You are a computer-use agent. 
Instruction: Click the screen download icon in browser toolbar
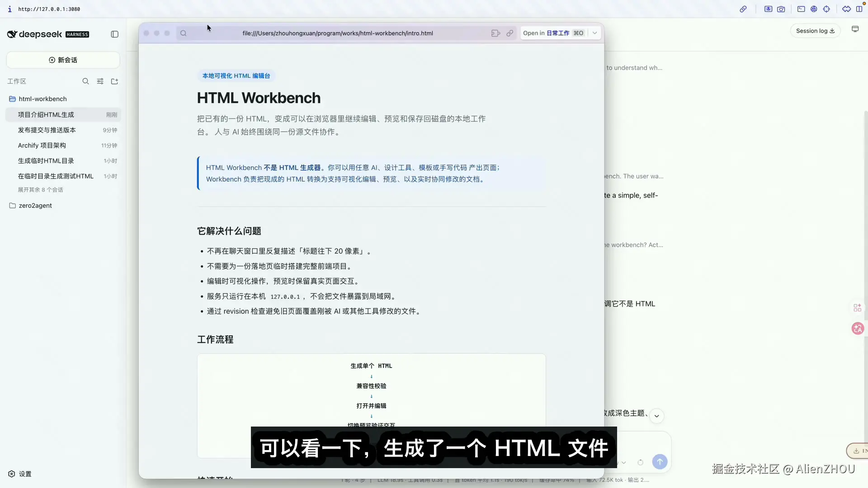point(768,9)
